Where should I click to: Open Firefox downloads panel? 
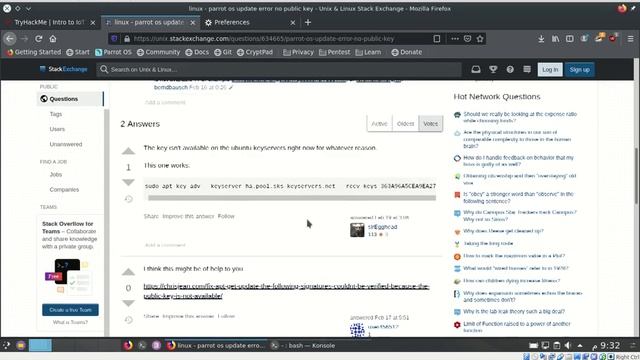pyautogui.click(x=541, y=39)
